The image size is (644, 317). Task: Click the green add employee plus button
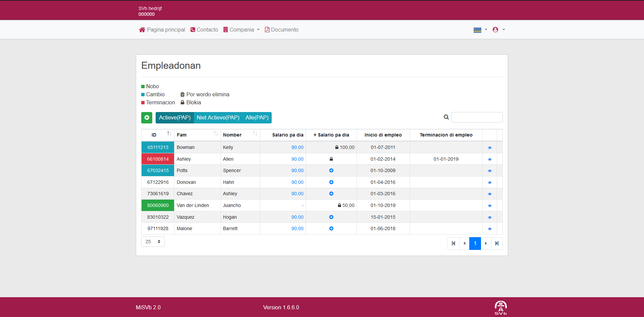coord(147,118)
